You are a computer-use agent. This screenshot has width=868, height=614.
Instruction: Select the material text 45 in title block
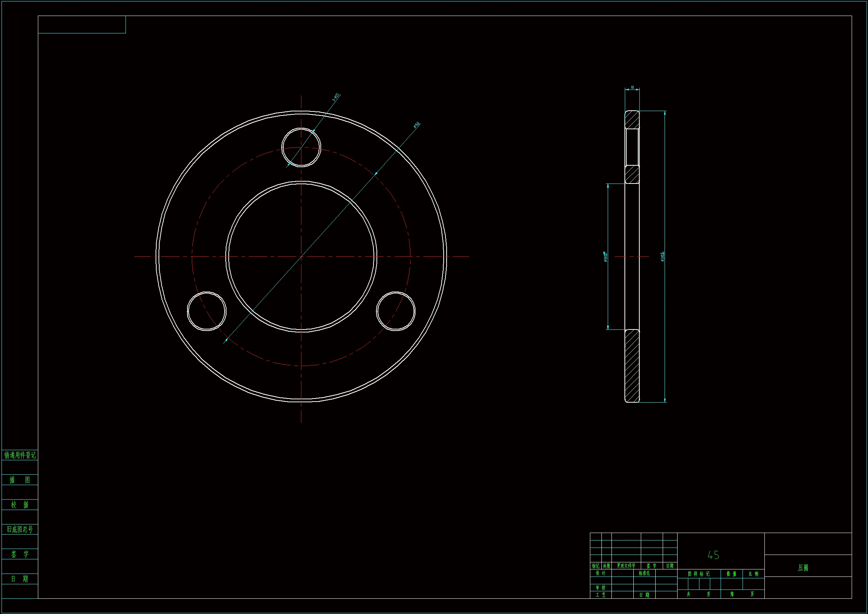click(x=713, y=555)
